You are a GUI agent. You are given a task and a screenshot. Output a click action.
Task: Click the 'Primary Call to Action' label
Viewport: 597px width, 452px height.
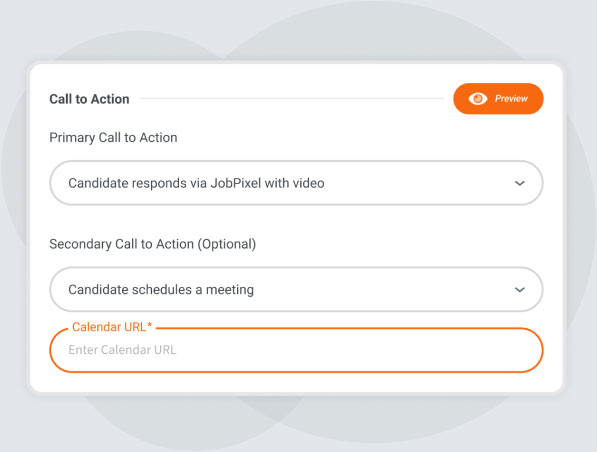point(113,137)
